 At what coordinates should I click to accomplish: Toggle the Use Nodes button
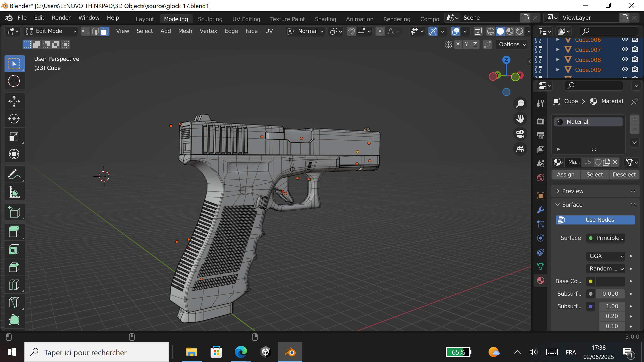595,220
